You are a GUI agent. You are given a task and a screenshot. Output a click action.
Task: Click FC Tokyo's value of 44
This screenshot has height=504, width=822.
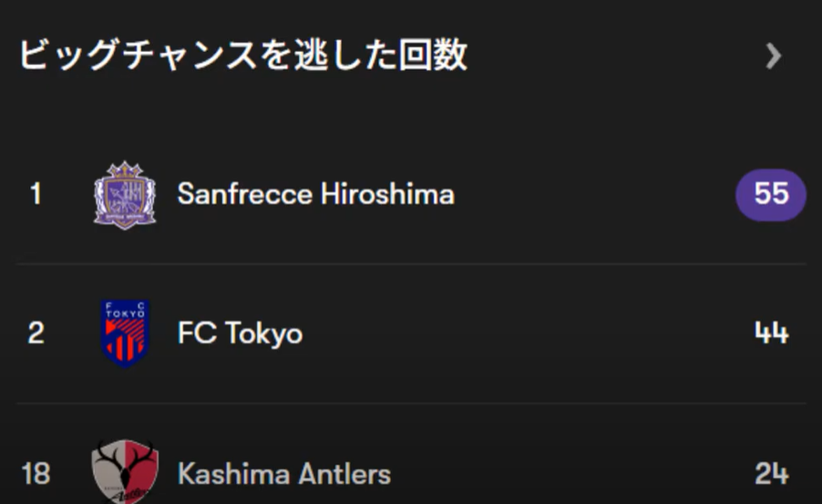pyautogui.click(x=771, y=334)
